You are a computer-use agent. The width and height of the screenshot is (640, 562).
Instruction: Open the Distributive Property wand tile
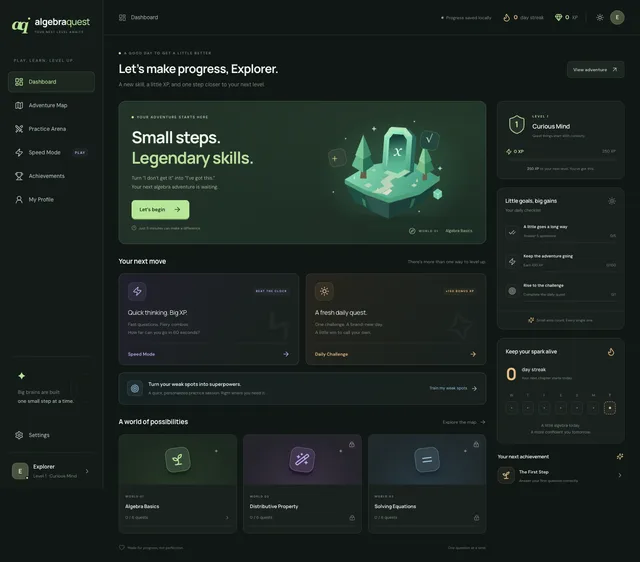coord(302,460)
